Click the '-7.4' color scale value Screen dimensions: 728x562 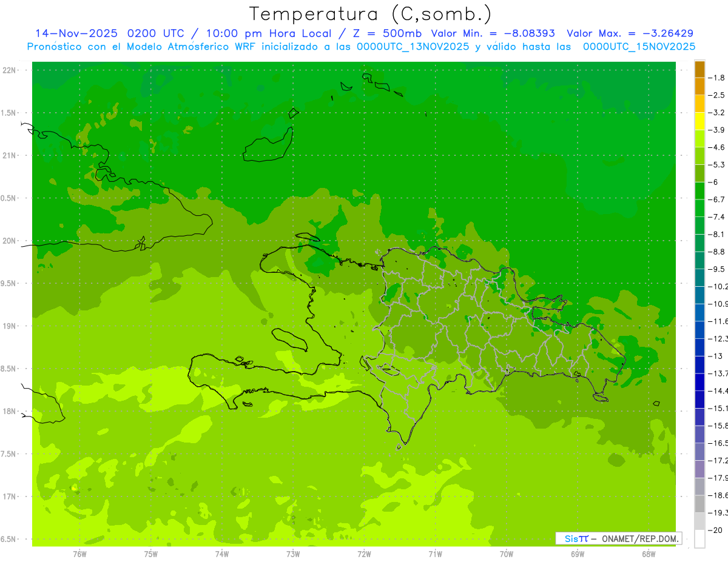(x=716, y=217)
